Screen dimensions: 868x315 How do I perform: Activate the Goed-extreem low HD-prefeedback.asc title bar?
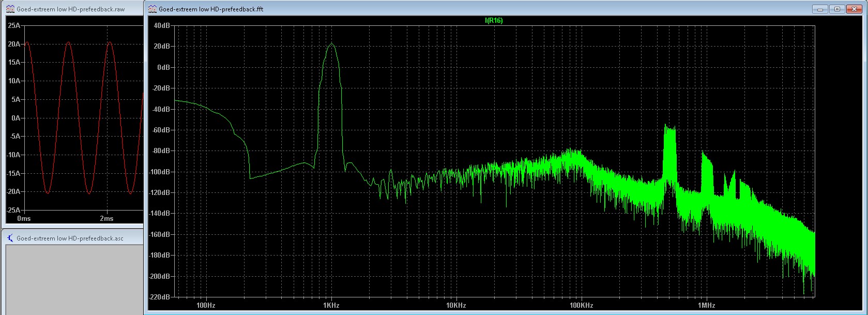(x=71, y=238)
